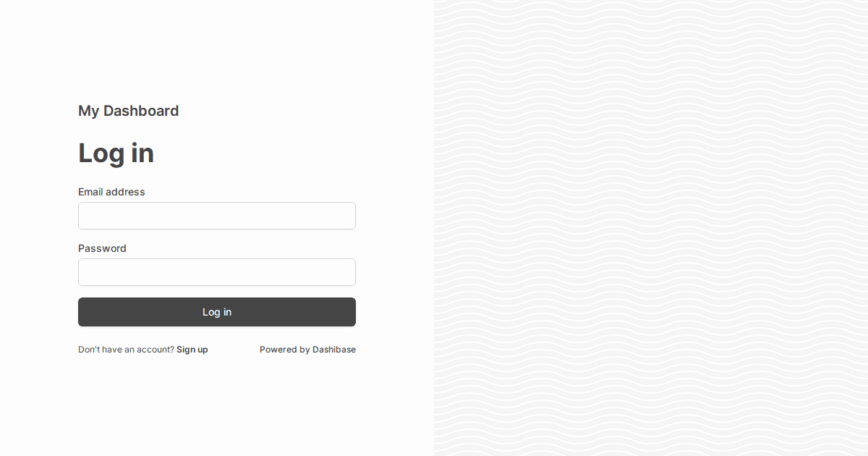Click the word "address" in the email label
This screenshot has height=456, width=868.
click(x=126, y=192)
